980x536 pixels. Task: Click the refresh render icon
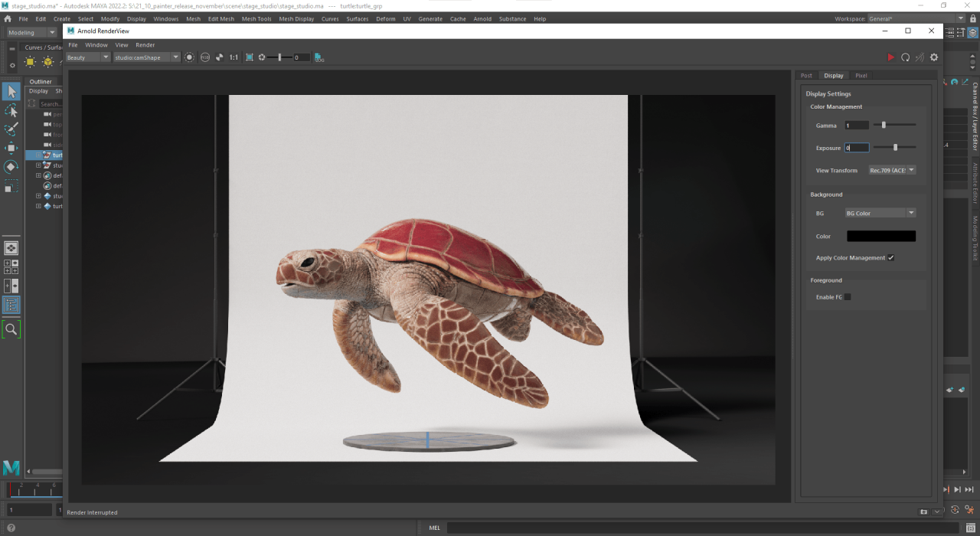click(905, 57)
